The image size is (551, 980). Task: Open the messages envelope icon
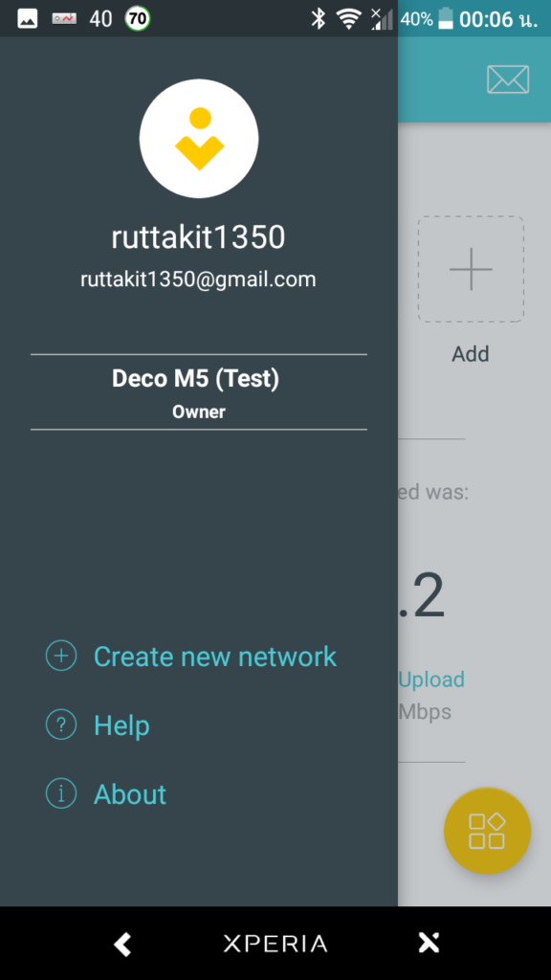(508, 79)
